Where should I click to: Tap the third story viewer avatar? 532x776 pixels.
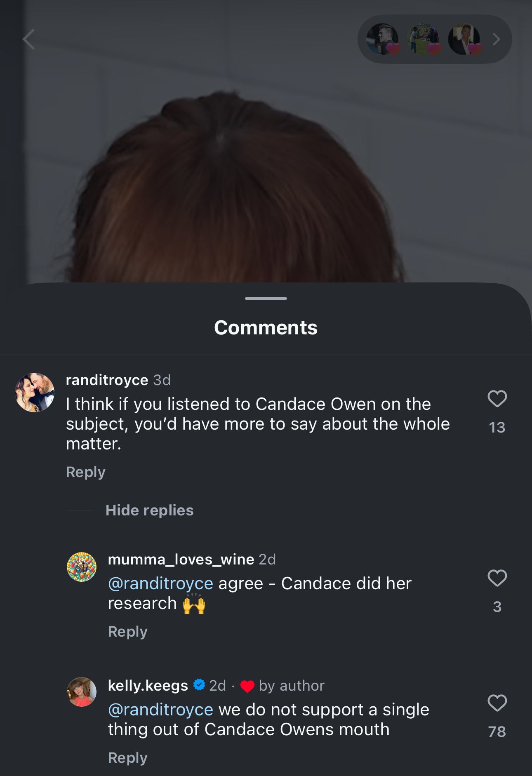click(x=464, y=39)
